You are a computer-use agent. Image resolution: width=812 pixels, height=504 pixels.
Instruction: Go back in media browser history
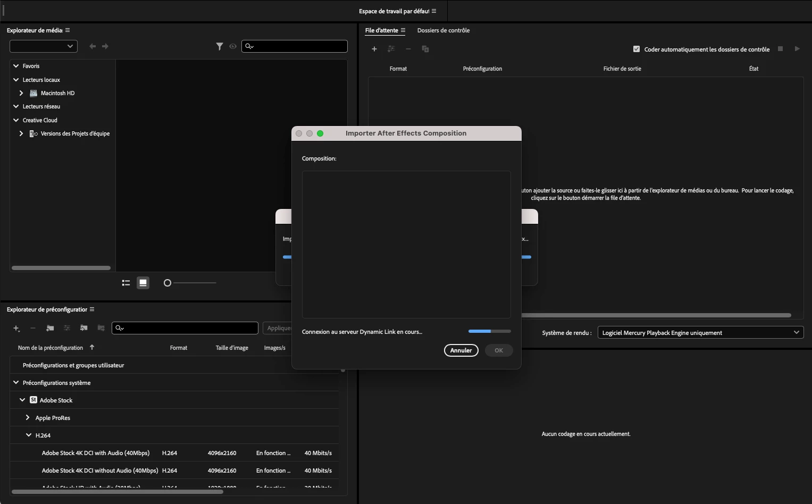pos(93,46)
